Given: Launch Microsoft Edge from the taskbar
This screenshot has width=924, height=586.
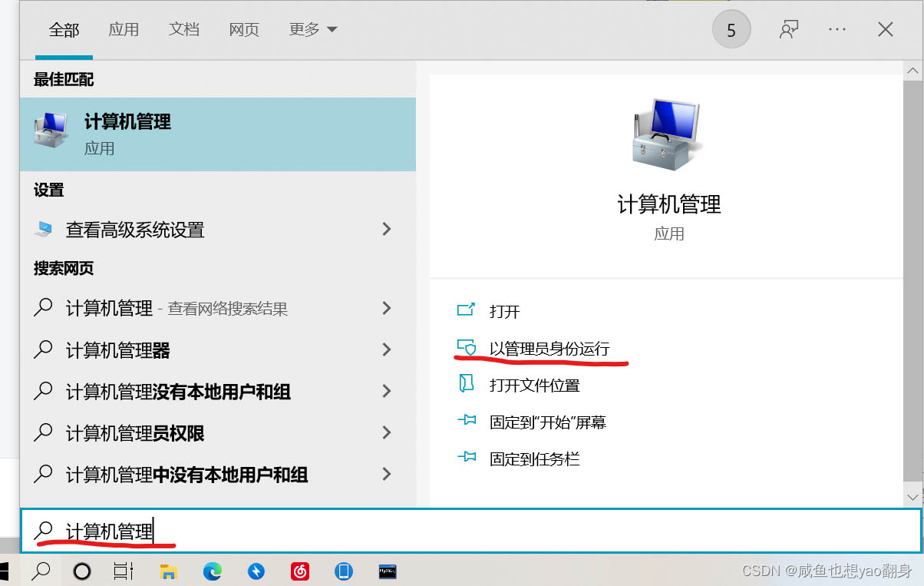Looking at the screenshot, I should (x=213, y=571).
